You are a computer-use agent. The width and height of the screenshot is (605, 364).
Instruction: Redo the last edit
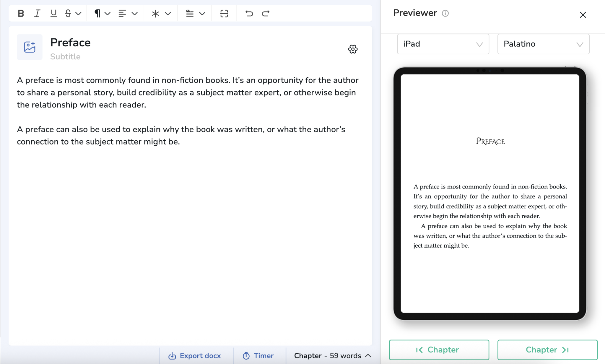tap(266, 13)
